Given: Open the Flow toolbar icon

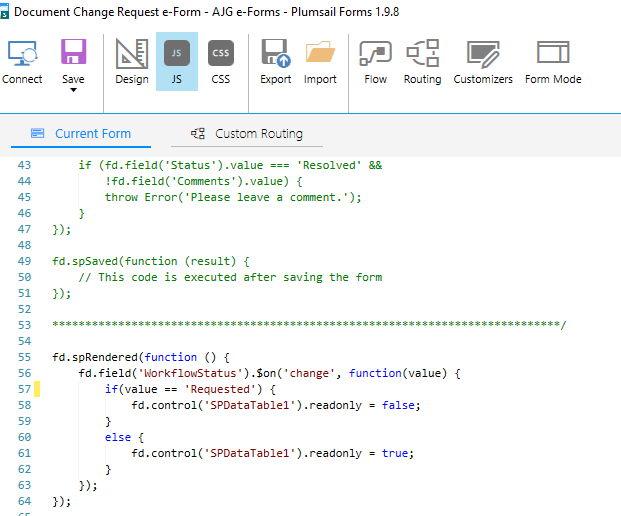Looking at the screenshot, I should pyautogui.click(x=375, y=54).
